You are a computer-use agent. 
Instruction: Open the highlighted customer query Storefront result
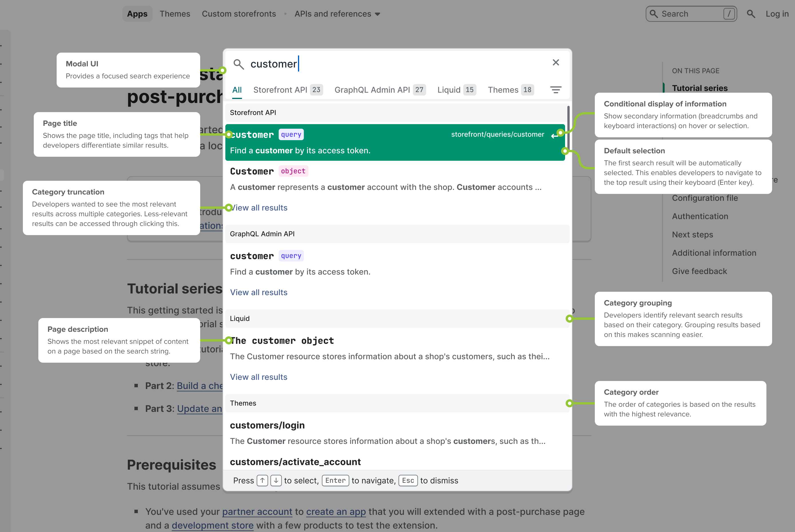[x=395, y=142]
